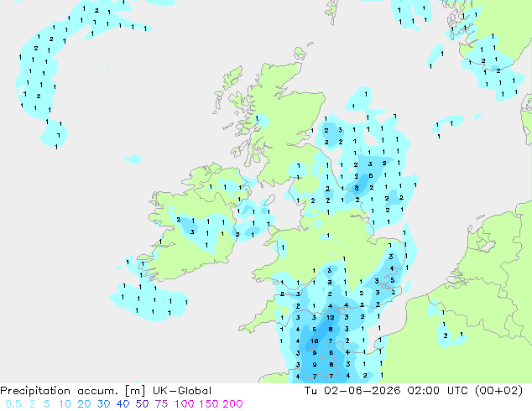Choose the 50 legend value
532x411 pixels.
(142, 404)
